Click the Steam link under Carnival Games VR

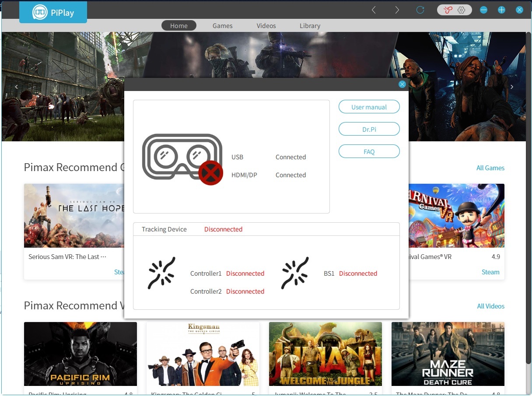(x=490, y=272)
